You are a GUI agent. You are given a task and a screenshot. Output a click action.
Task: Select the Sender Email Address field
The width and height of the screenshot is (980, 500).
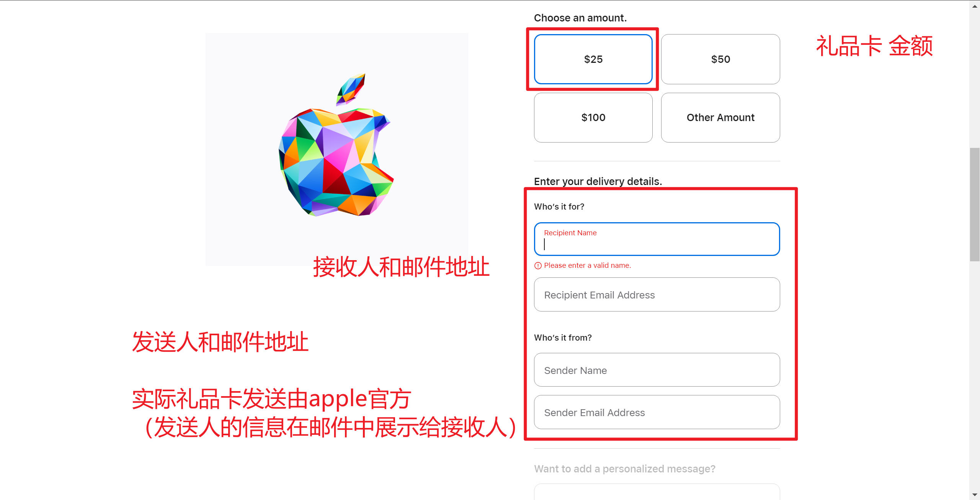point(657,412)
